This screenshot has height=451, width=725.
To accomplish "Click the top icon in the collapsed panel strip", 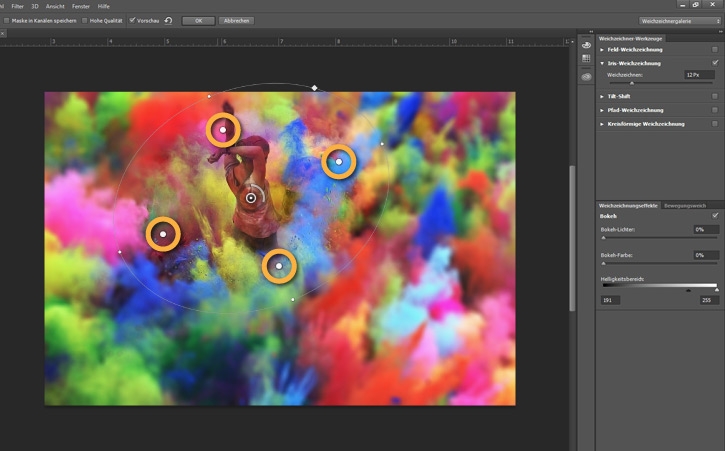I will click(x=586, y=45).
